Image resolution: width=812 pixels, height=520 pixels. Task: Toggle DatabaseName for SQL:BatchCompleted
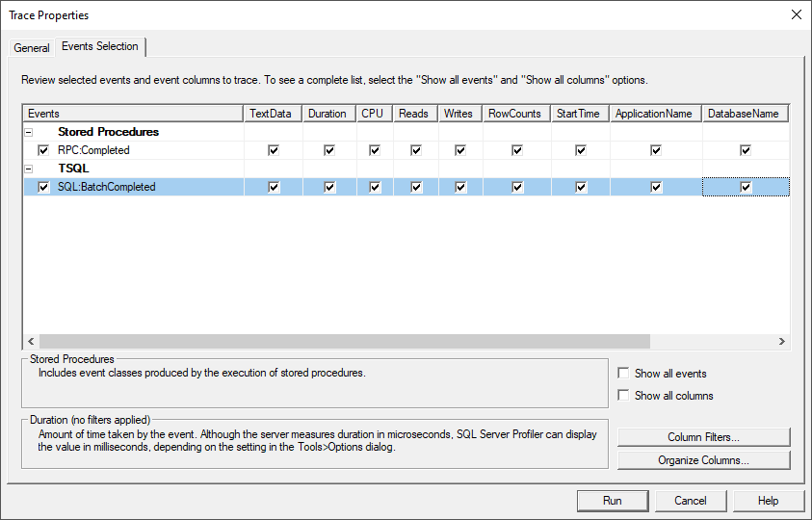click(x=746, y=187)
